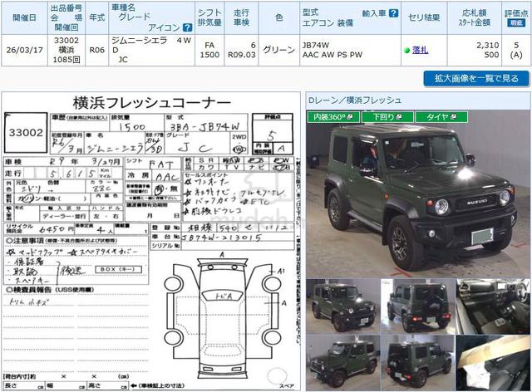This screenshot has height=392, width=532.
Task: Click the グリーン color cell
Action: (x=279, y=50)
